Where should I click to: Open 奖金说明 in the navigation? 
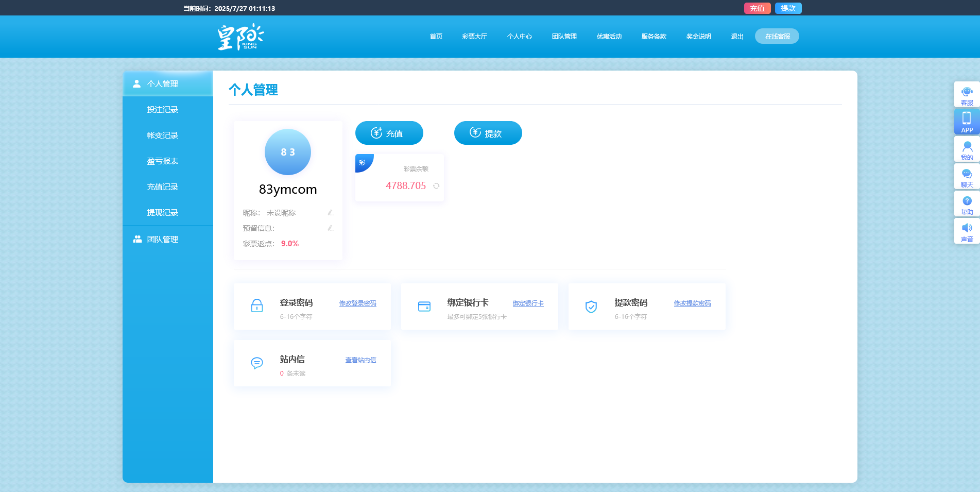[699, 37]
